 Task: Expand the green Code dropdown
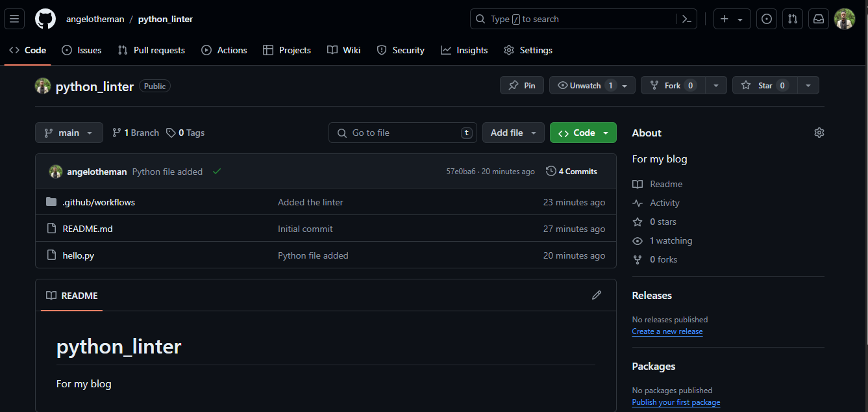tap(583, 133)
